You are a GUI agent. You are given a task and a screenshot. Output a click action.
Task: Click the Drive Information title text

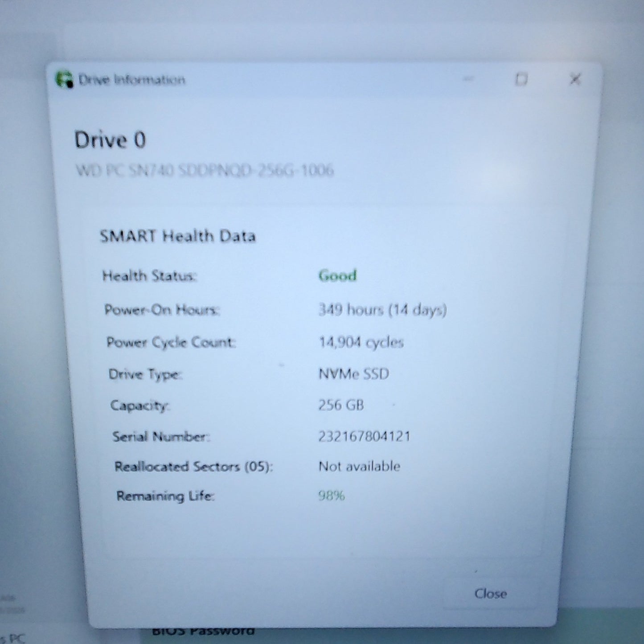131,80
